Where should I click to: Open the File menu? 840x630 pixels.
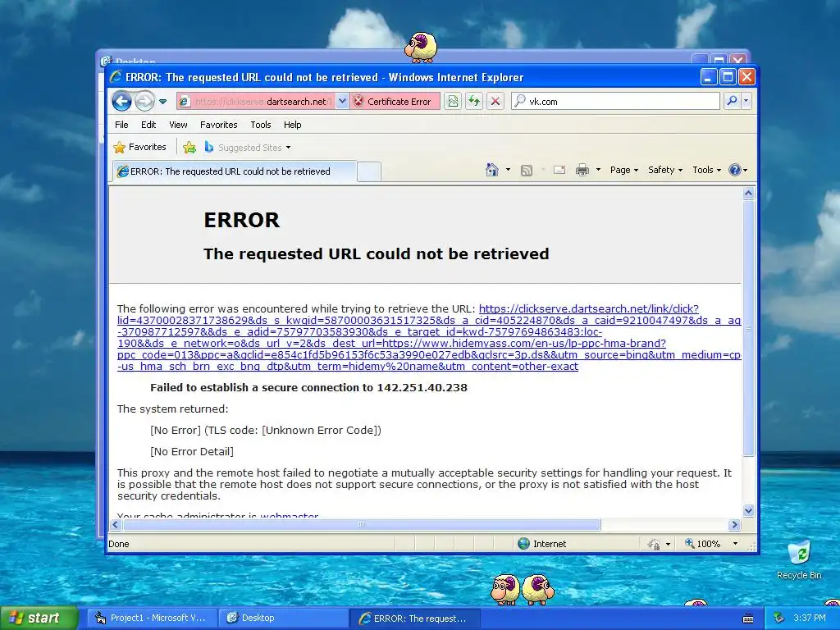121,125
